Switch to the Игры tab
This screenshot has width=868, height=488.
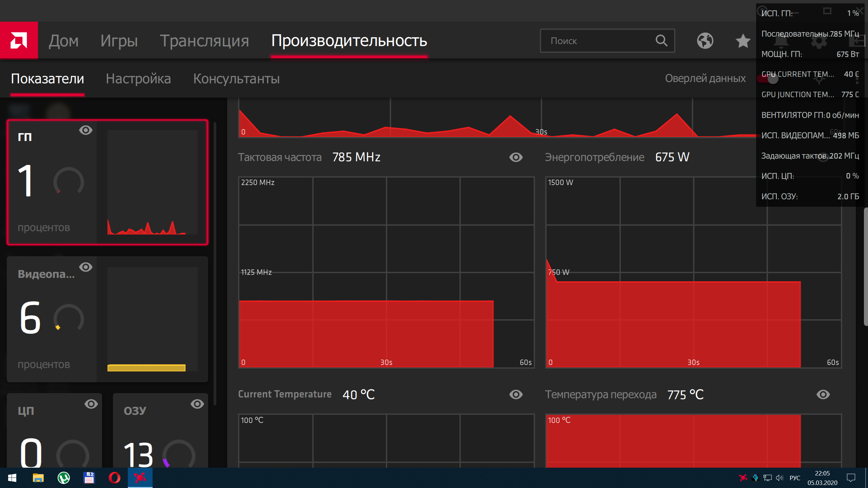coord(119,41)
